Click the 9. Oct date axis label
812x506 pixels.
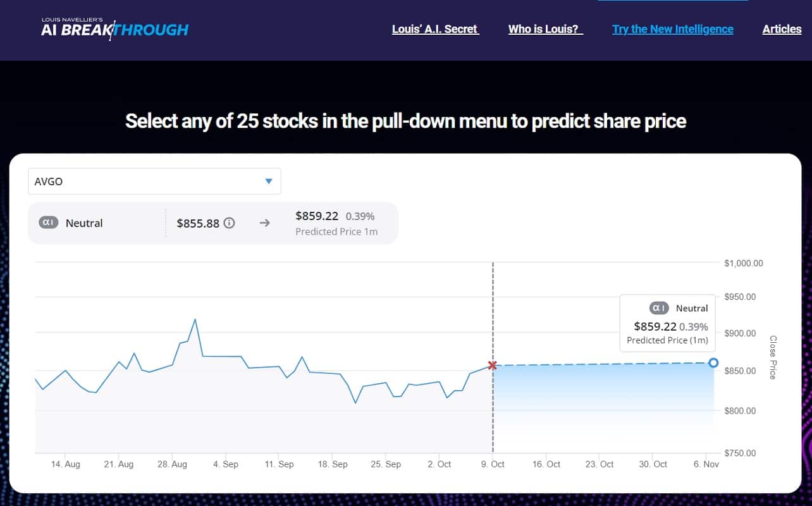click(x=493, y=464)
